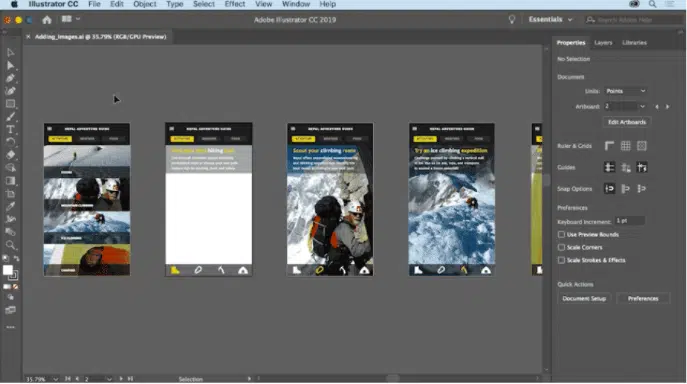687x384 pixels.
Task: Click the Home icon
Action: click(x=47, y=20)
